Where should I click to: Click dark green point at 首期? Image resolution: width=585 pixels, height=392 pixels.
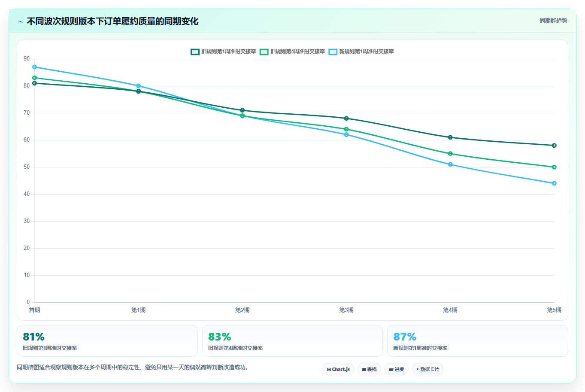(x=34, y=83)
